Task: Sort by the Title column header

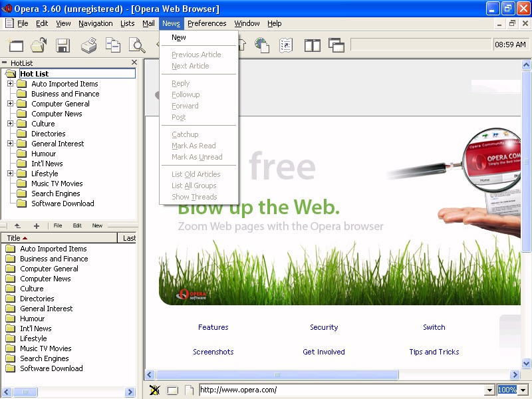Action: click(59, 238)
